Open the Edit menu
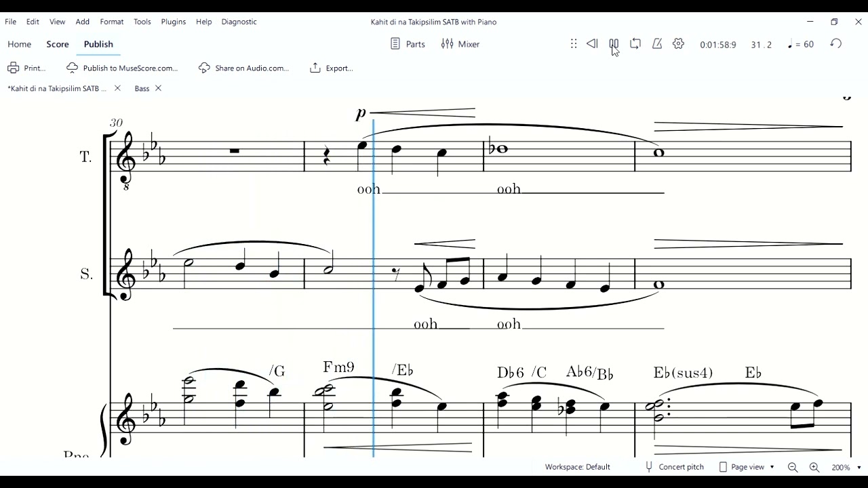Screen dimensions: 868x488 pyautogui.click(x=33, y=22)
